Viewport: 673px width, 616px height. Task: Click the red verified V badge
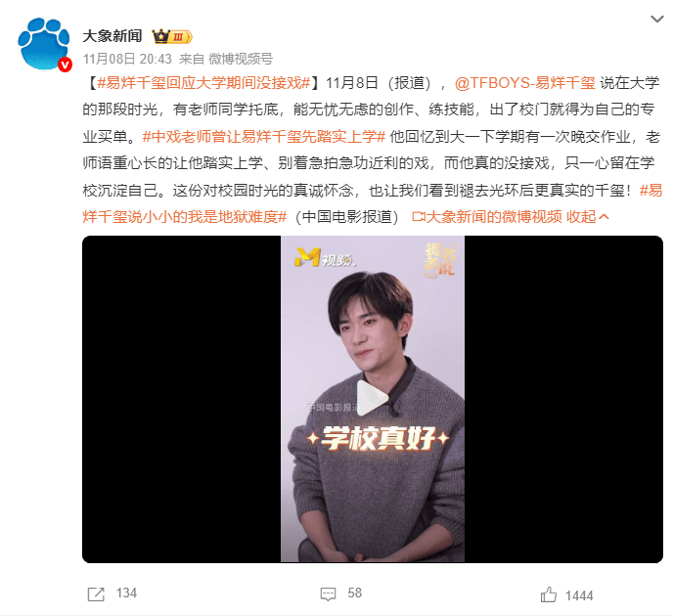coord(65,65)
